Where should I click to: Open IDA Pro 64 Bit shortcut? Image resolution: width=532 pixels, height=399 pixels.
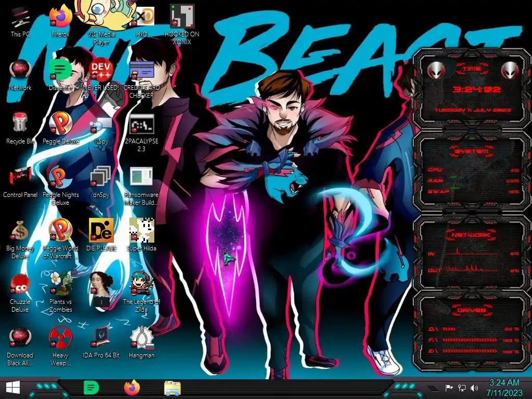(101, 343)
